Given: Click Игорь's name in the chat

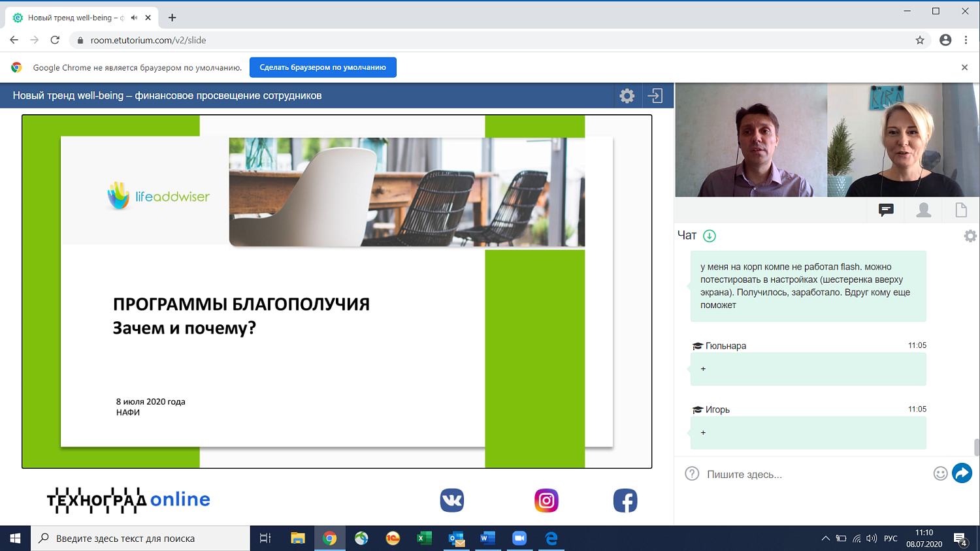Looking at the screenshot, I should (x=717, y=410).
